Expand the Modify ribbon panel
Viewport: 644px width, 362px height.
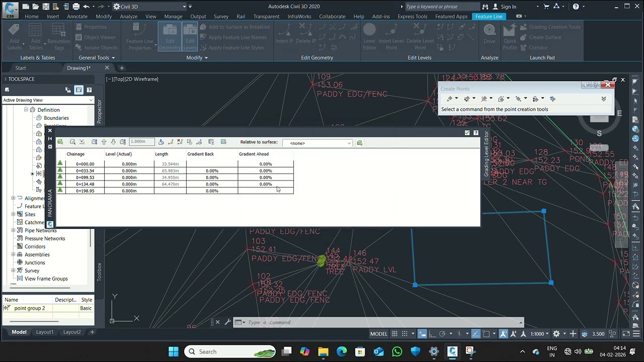point(197,58)
